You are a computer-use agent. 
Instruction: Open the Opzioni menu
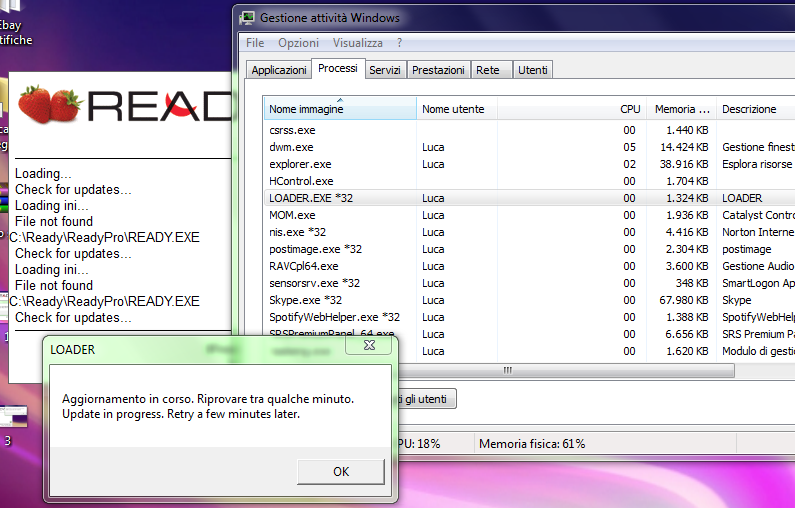click(x=298, y=43)
